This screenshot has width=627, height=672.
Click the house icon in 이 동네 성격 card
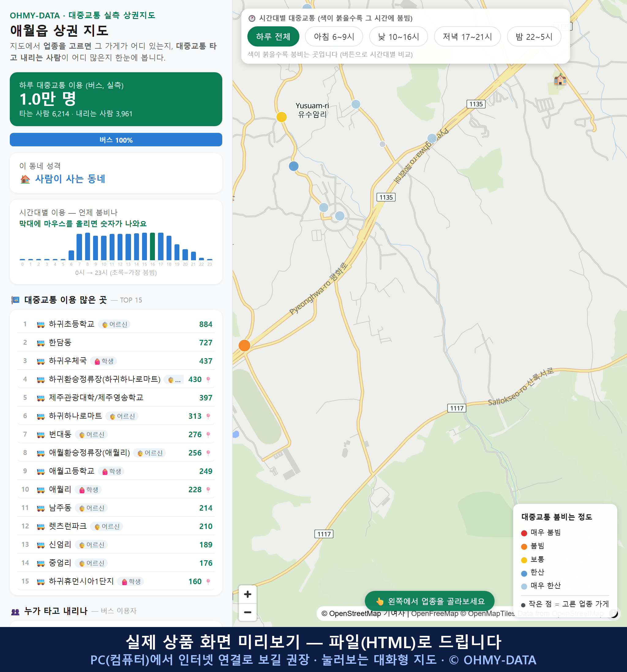pos(25,179)
